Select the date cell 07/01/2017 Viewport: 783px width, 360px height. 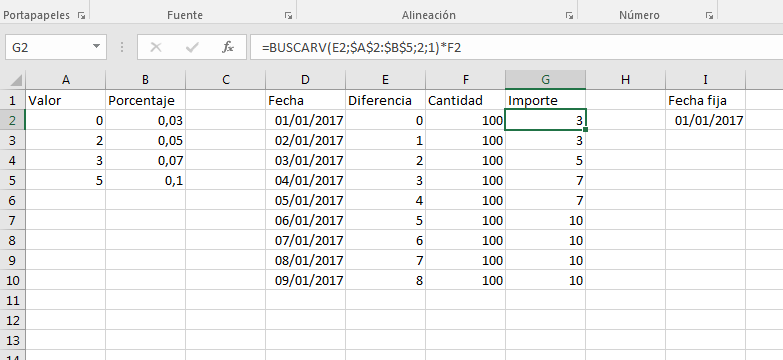[x=305, y=240]
